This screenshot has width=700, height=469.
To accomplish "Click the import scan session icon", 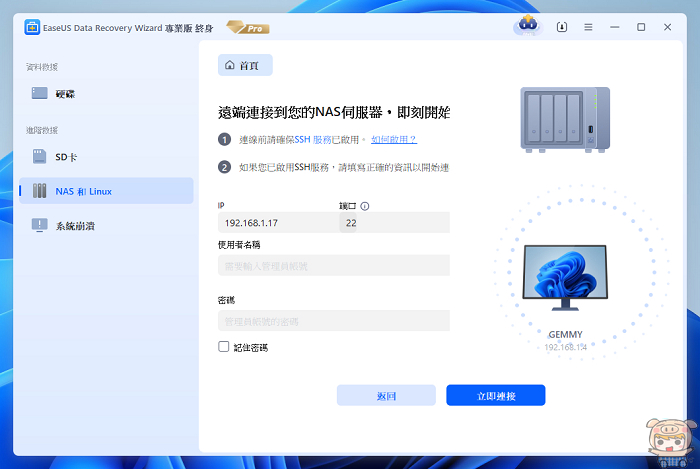I will (564, 27).
